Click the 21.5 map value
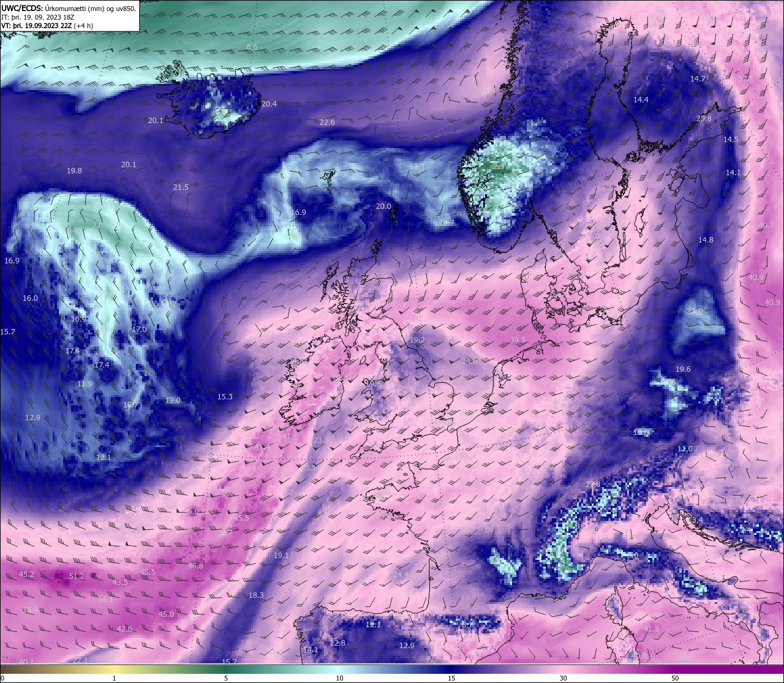Image resolution: width=784 pixels, height=683 pixels. [181, 187]
